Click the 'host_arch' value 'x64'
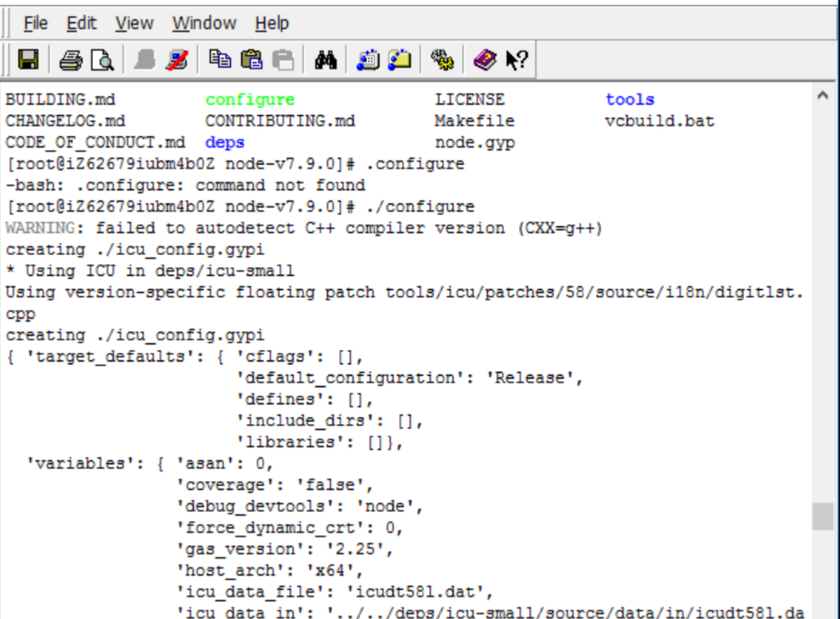Image resolution: width=840 pixels, height=619 pixels. tap(330, 572)
